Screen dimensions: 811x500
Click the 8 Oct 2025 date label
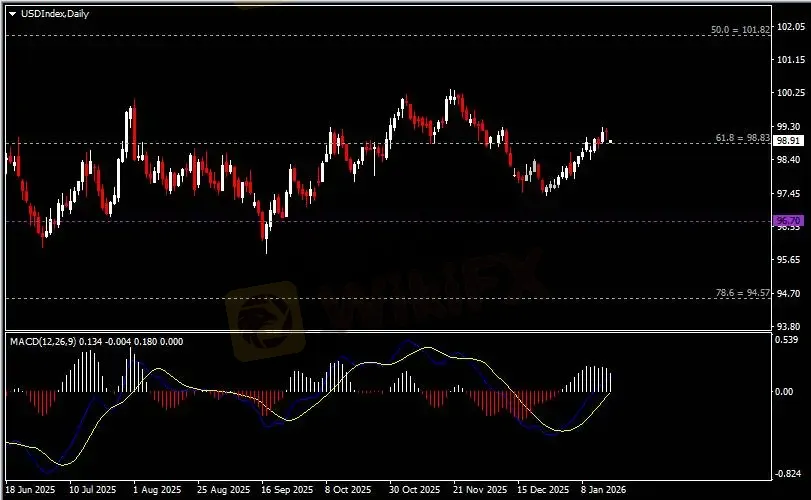coord(348,489)
